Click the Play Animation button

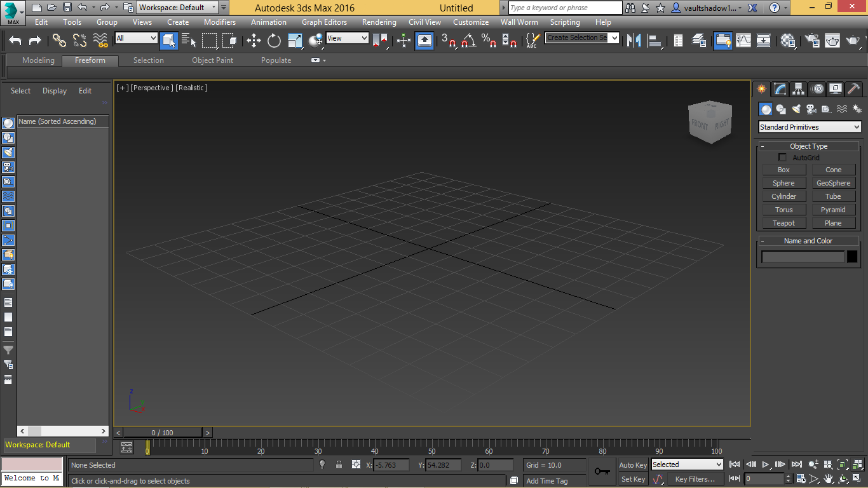tap(766, 464)
